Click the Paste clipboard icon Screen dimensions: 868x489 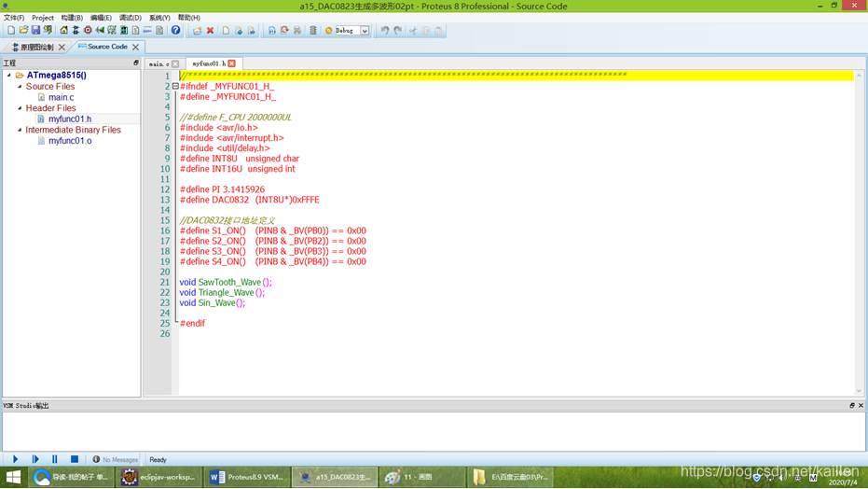click(x=439, y=31)
